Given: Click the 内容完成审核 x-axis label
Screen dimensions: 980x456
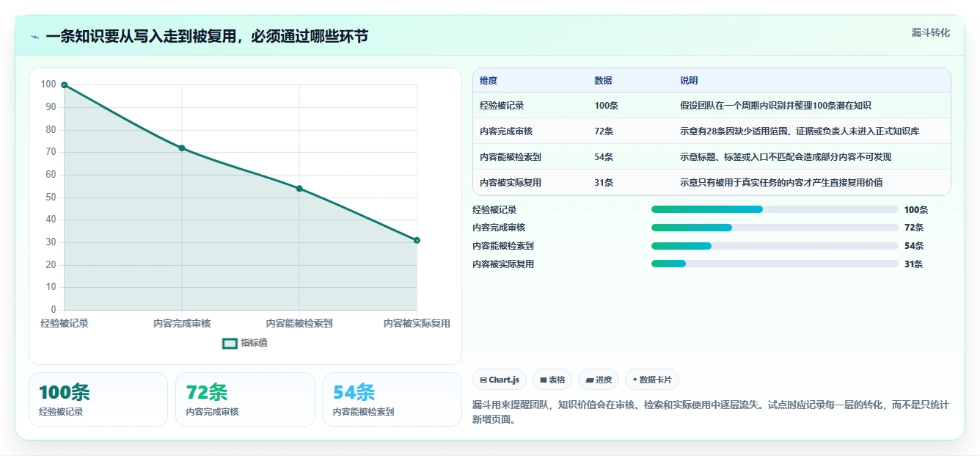Looking at the screenshot, I should pyautogui.click(x=182, y=323).
